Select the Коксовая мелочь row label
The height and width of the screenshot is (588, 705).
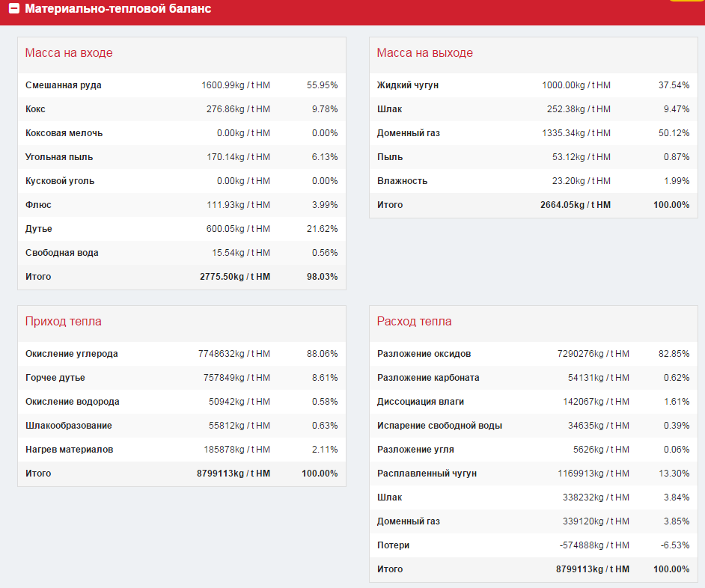(x=64, y=133)
